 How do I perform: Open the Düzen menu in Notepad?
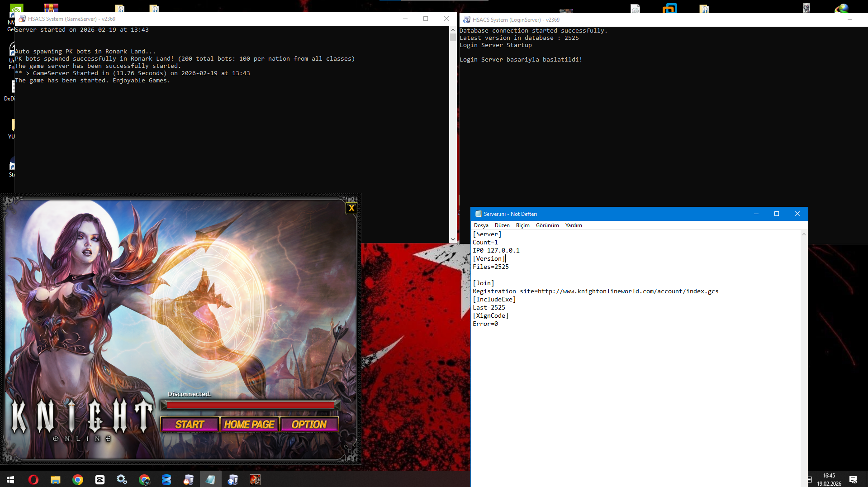502,225
